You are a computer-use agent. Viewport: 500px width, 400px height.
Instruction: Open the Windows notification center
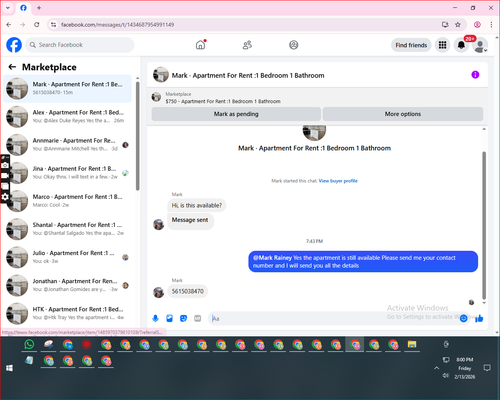(487, 368)
